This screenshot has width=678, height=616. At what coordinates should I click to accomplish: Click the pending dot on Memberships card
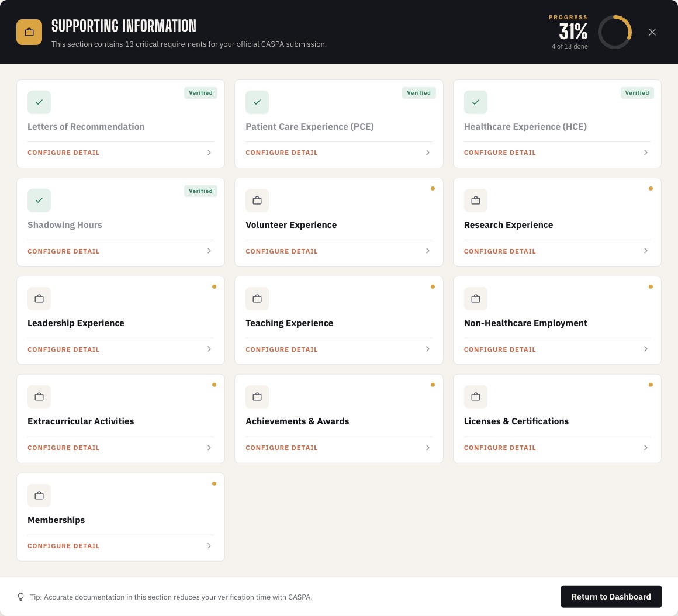tap(214, 483)
